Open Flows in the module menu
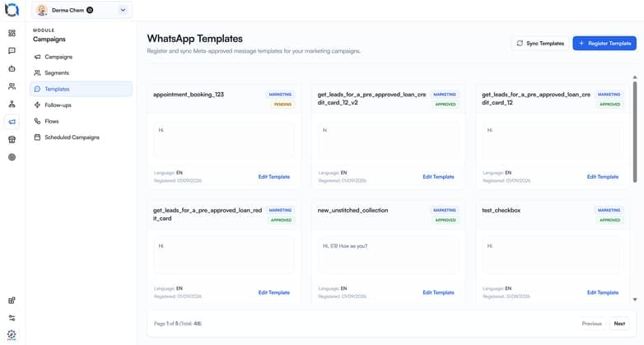644x345 pixels. coord(81,121)
